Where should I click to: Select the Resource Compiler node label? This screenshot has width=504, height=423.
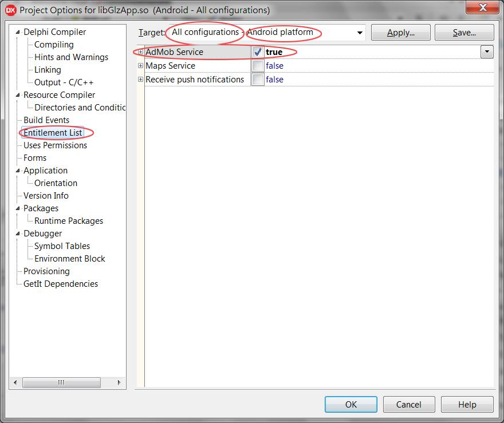pyautogui.click(x=59, y=95)
